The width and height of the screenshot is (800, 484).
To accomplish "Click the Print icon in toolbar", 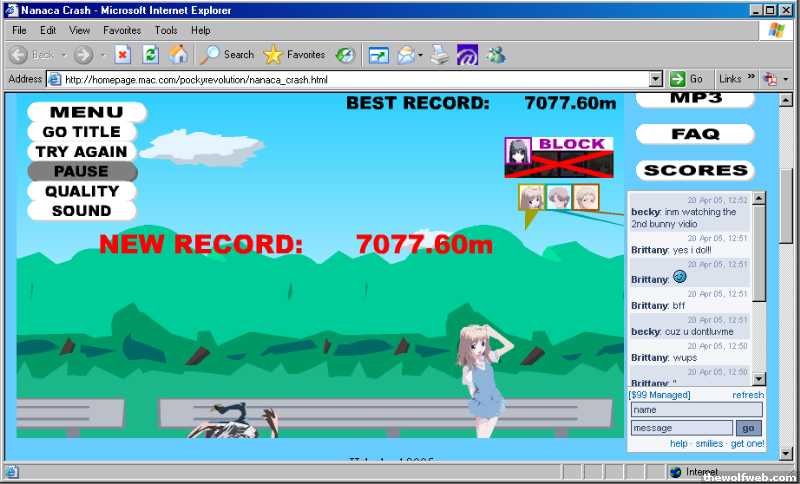I will 440,55.
